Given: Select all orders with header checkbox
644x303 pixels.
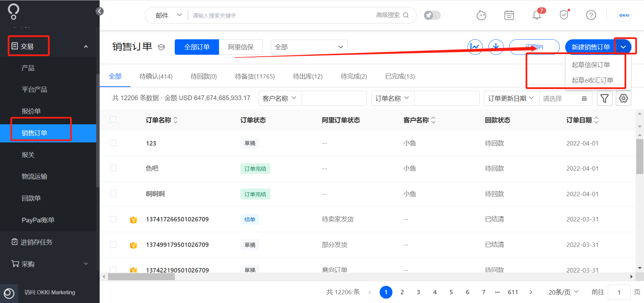Looking at the screenshot, I should click(113, 120).
